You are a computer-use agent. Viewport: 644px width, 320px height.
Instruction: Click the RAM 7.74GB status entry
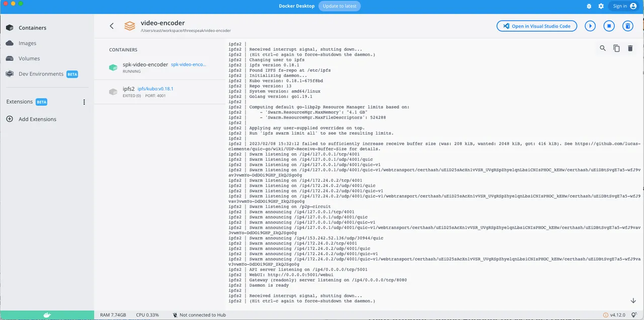click(x=113, y=315)
